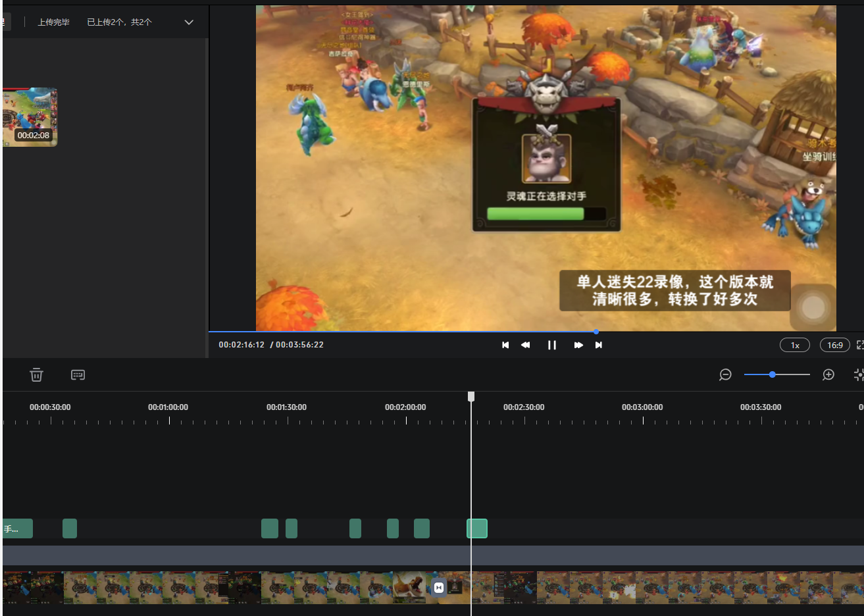Pause the preview playback

[552, 345]
